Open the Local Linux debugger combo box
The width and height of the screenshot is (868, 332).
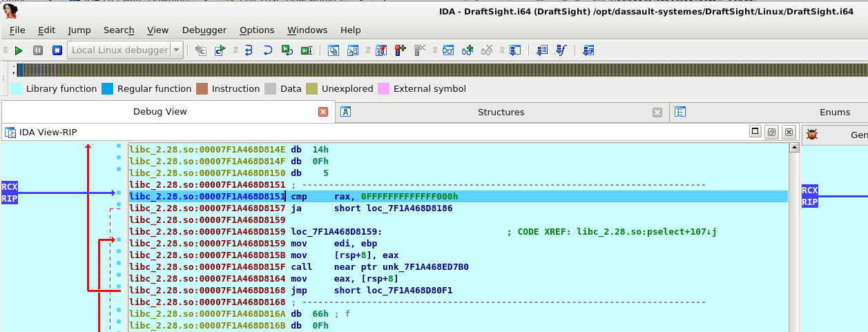click(125, 50)
